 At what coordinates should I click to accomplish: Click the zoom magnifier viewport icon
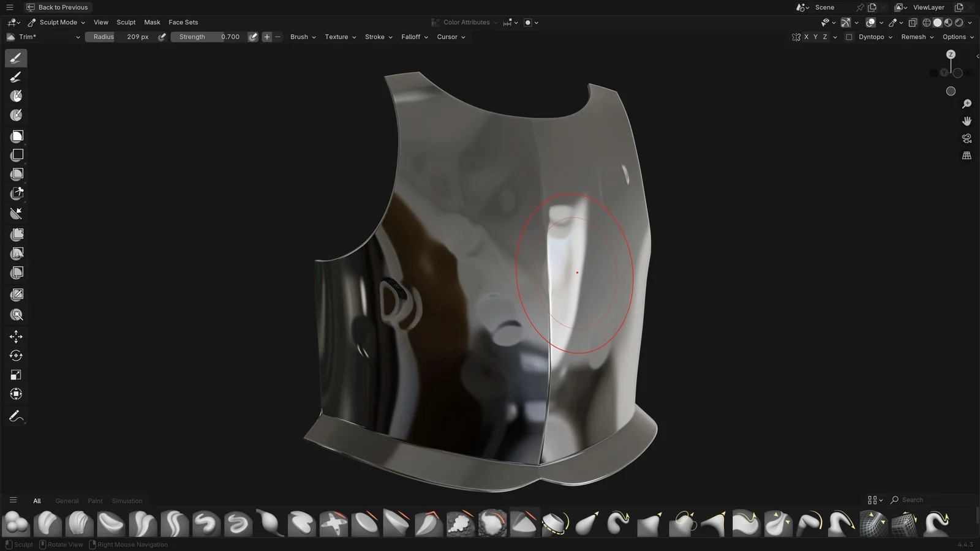(967, 104)
